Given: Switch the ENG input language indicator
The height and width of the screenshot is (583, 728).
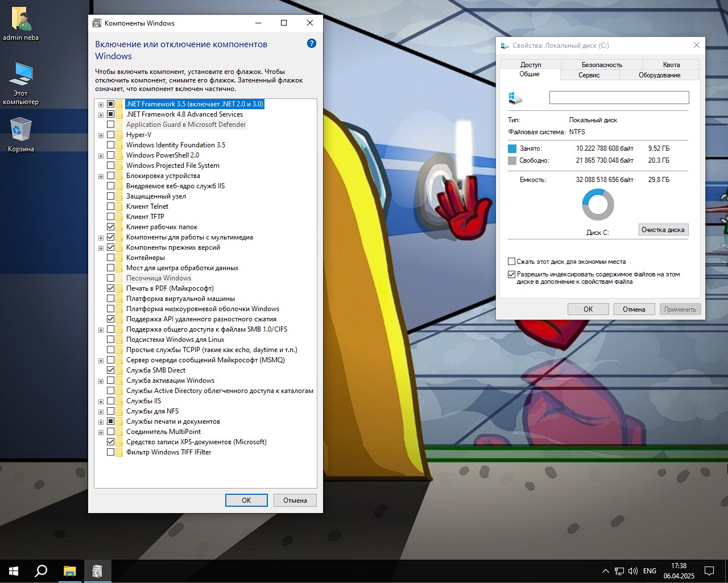Looking at the screenshot, I should [x=650, y=571].
